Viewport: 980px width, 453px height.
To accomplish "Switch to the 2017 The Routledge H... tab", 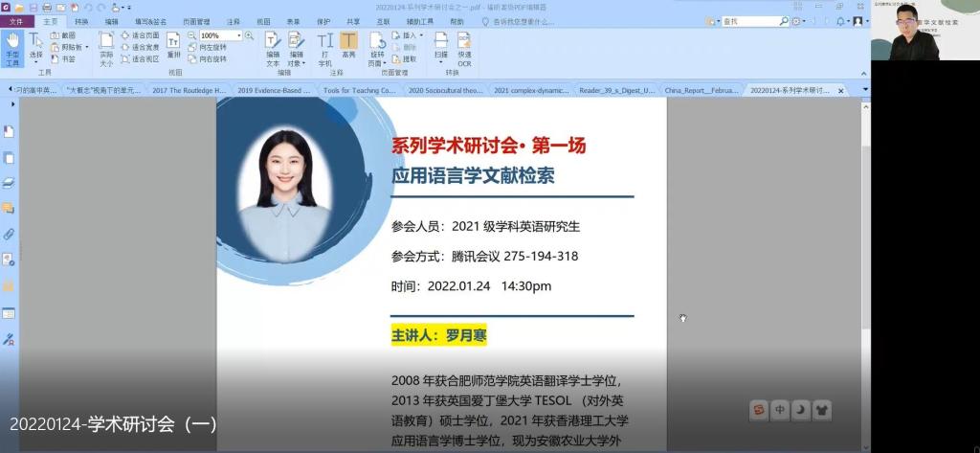I will point(189,90).
